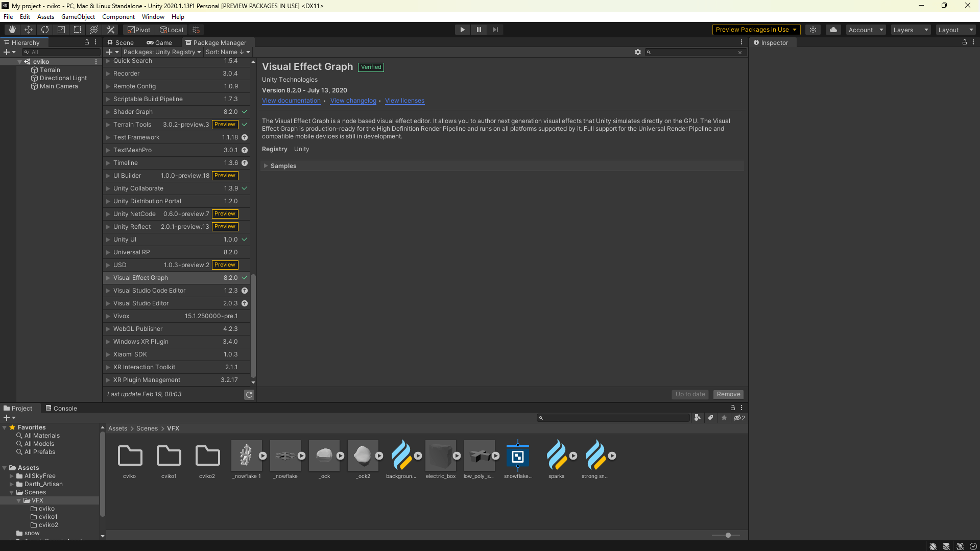The width and height of the screenshot is (980, 551).
Task: Pause the game with the Pause button
Action: (x=479, y=30)
